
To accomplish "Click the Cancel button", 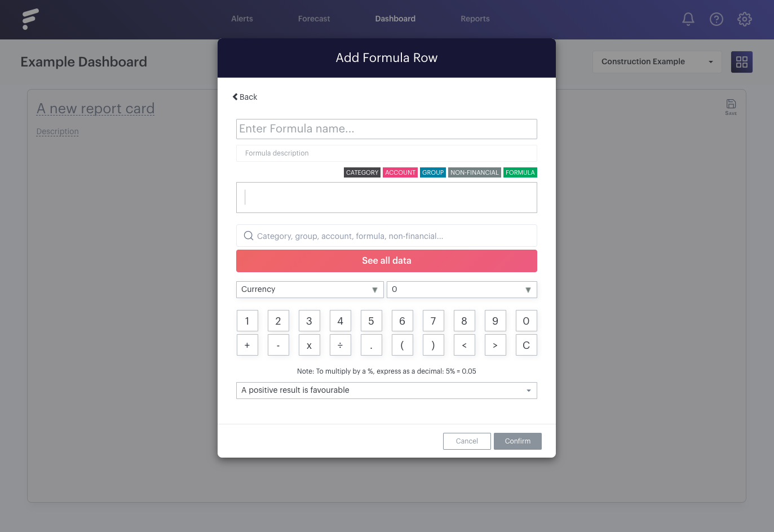I will pyautogui.click(x=467, y=441).
